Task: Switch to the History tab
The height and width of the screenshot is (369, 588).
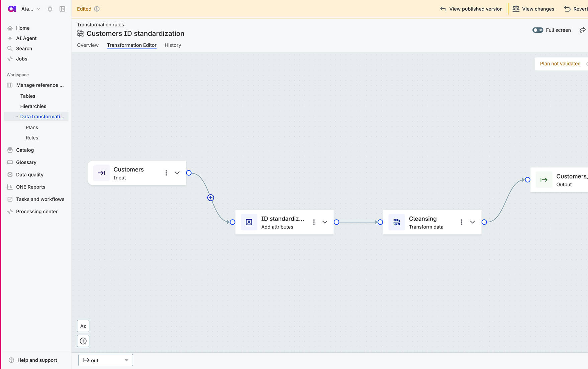Action: [173, 45]
